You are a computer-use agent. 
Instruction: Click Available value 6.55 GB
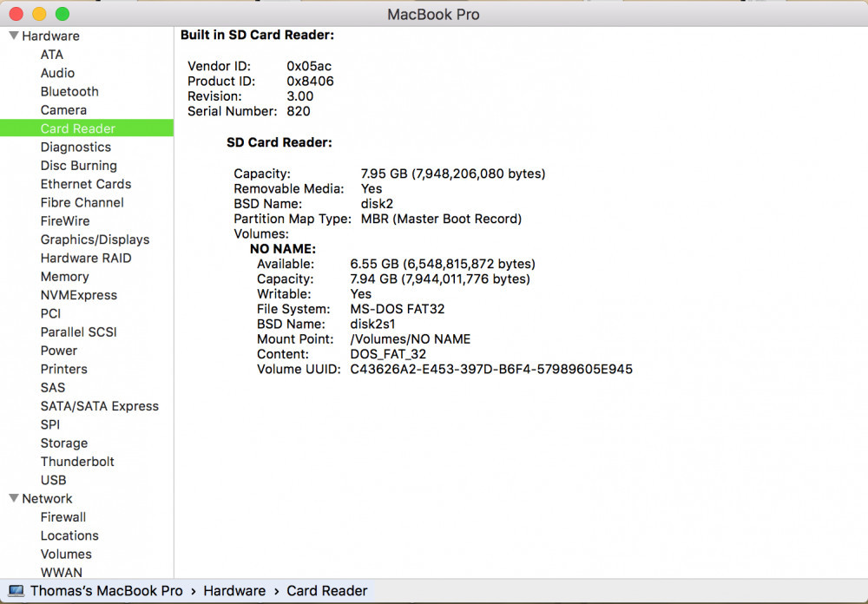443,264
